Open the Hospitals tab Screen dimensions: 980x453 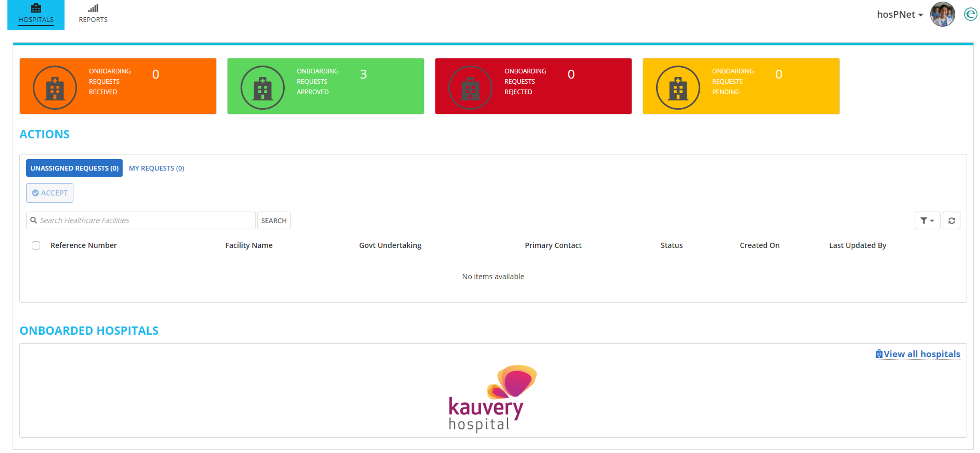click(36, 15)
